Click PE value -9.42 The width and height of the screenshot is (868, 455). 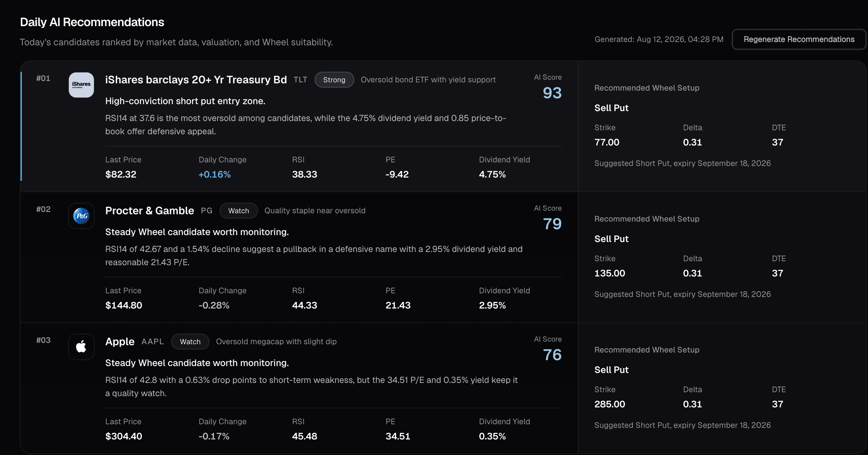[397, 175]
